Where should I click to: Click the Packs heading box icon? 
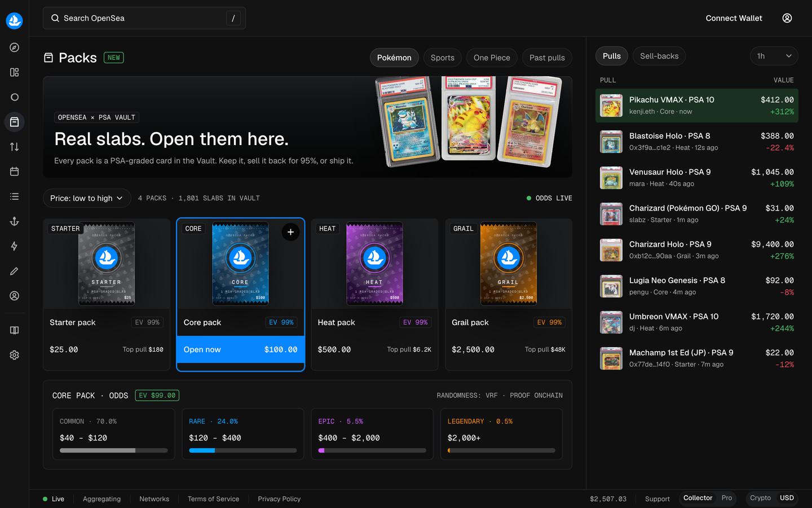tap(48, 58)
